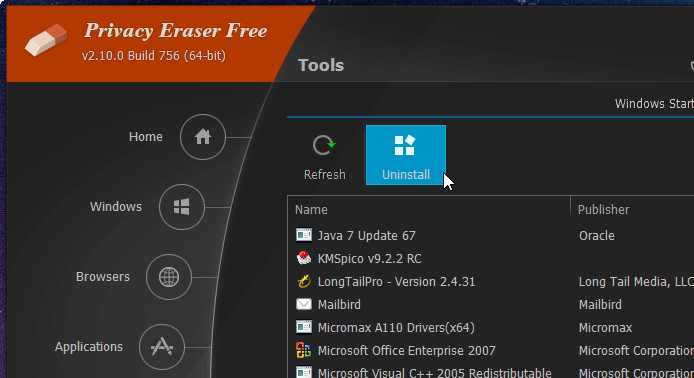Viewport: 694px width, 378px height.
Task: Click the Uninstall toolbar button
Action: coord(406,155)
